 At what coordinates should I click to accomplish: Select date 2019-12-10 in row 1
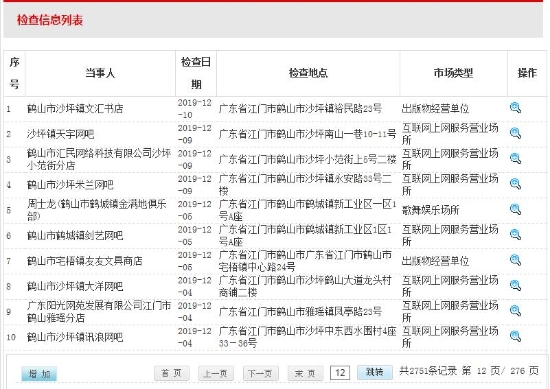pos(195,108)
